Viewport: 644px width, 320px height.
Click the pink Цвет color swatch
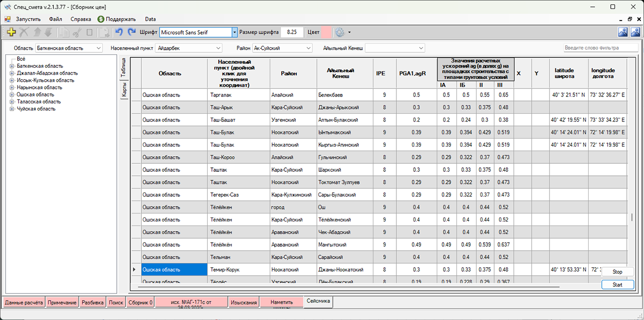coord(326,32)
